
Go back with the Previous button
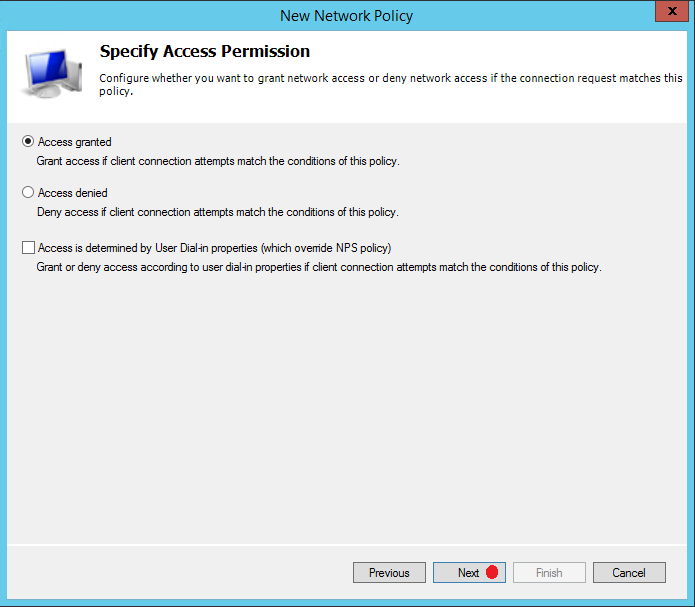pyautogui.click(x=389, y=572)
